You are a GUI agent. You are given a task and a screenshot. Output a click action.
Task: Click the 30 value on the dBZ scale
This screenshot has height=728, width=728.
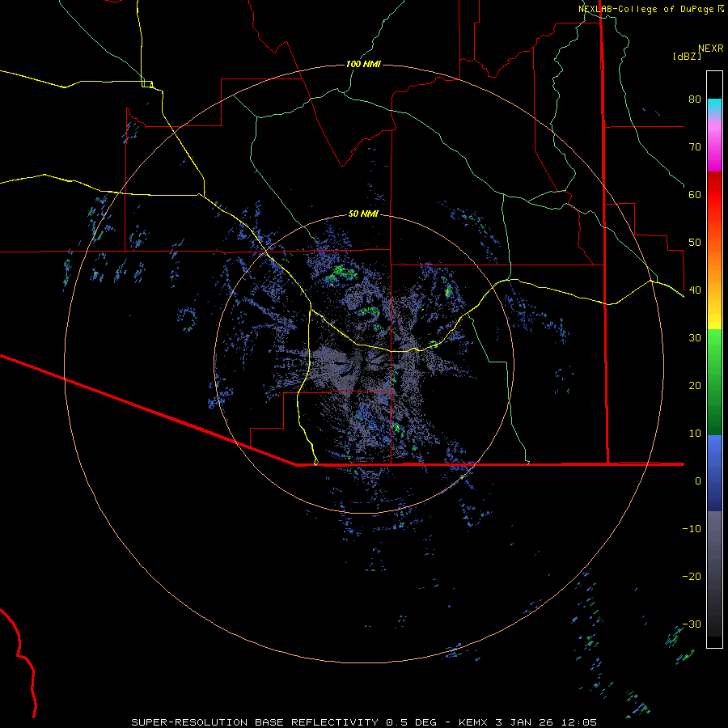coord(695,338)
